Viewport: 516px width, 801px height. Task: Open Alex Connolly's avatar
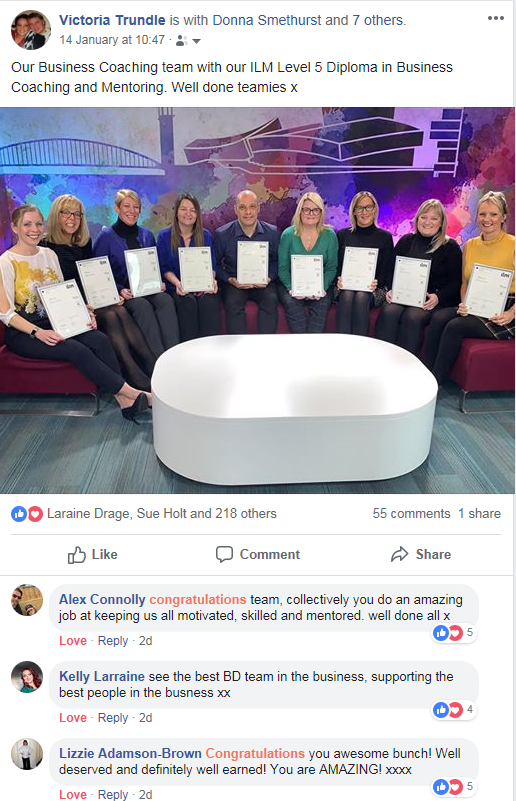click(27, 600)
